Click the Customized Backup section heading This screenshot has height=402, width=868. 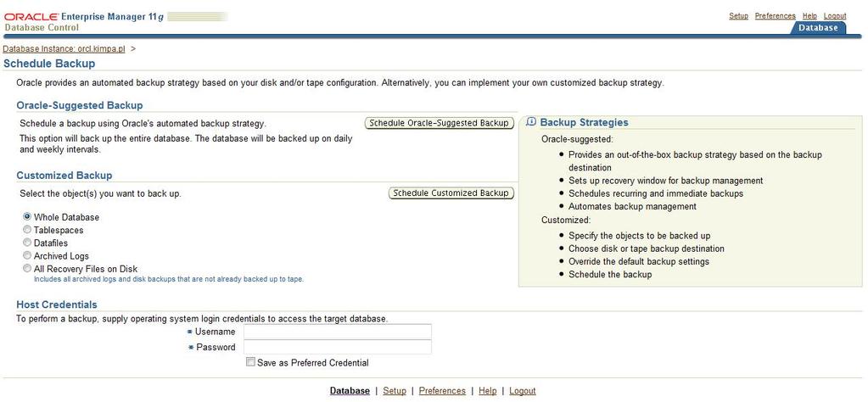64,176
